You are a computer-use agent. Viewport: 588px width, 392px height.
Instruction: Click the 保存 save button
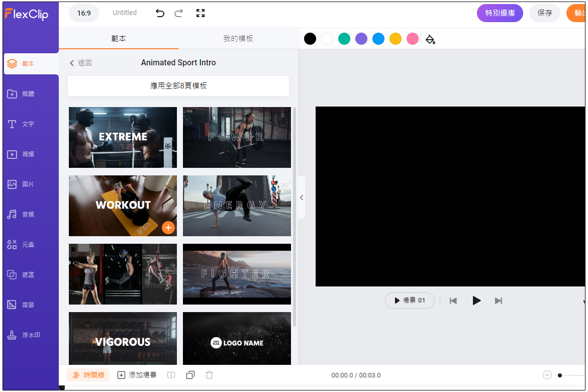544,13
